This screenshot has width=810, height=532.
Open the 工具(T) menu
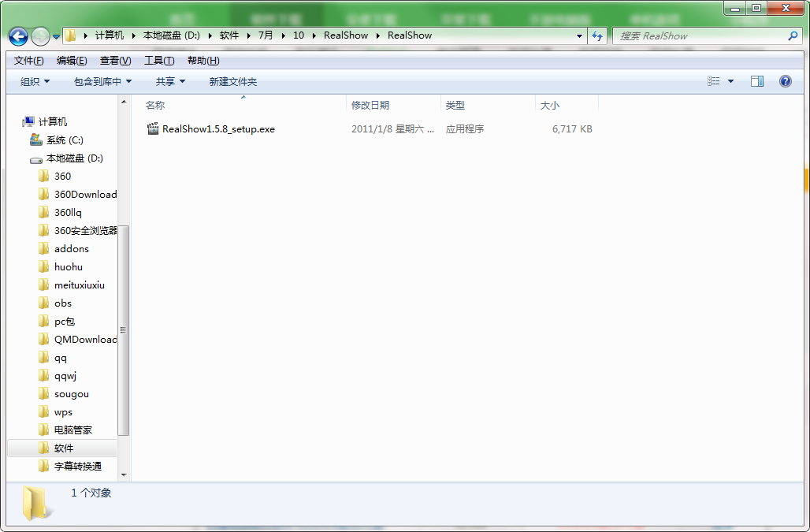tap(159, 61)
